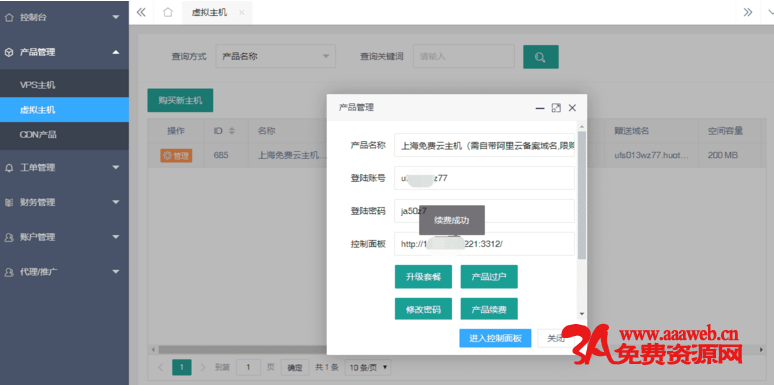Open CDN产品 in sidebar
The height and width of the screenshot is (385, 774).
click(x=64, y=134)
